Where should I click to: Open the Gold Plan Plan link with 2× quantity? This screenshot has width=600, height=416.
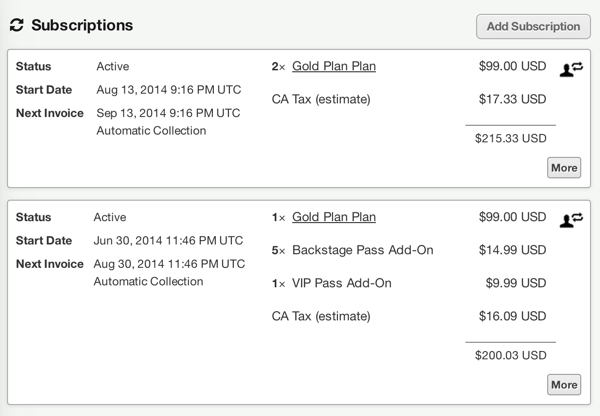click(334, 67)
